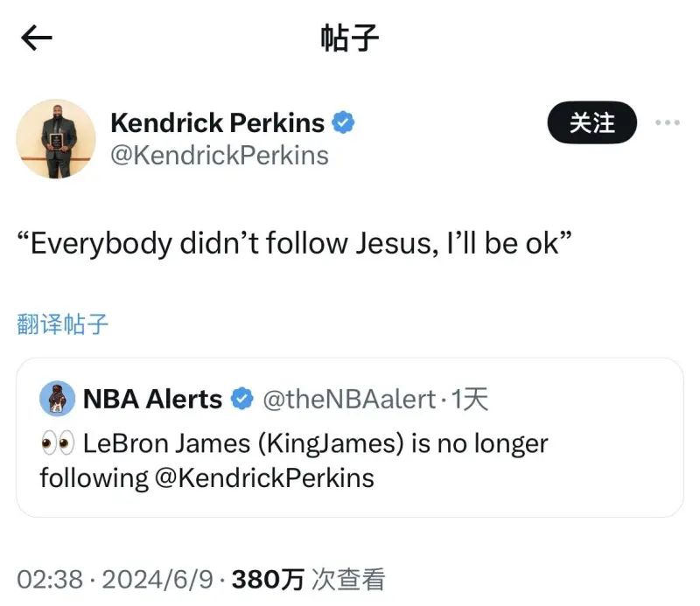The height and width of the screenshot is (606, 700).
Task: Click the Kendrick Perkins display name
Action: pos(217,123)
